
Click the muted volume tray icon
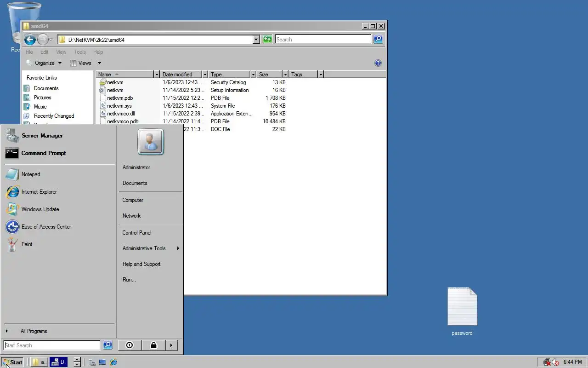click(x=555, y=362)
